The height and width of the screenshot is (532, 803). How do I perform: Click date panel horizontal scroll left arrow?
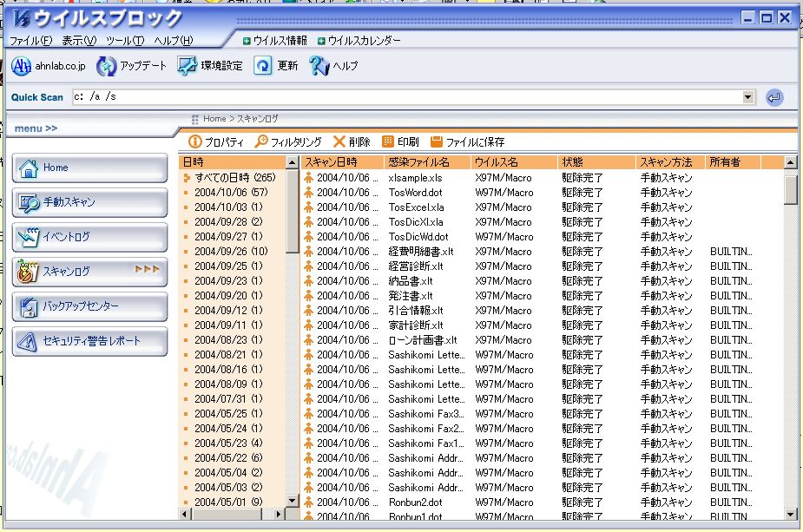(x=186, y=514)
